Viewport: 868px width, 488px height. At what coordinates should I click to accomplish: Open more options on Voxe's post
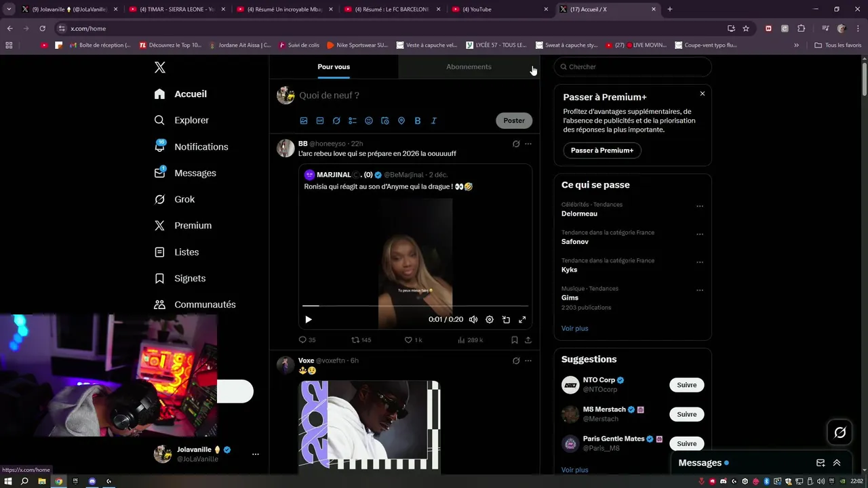pyautogui.click(x=528, y=361)
